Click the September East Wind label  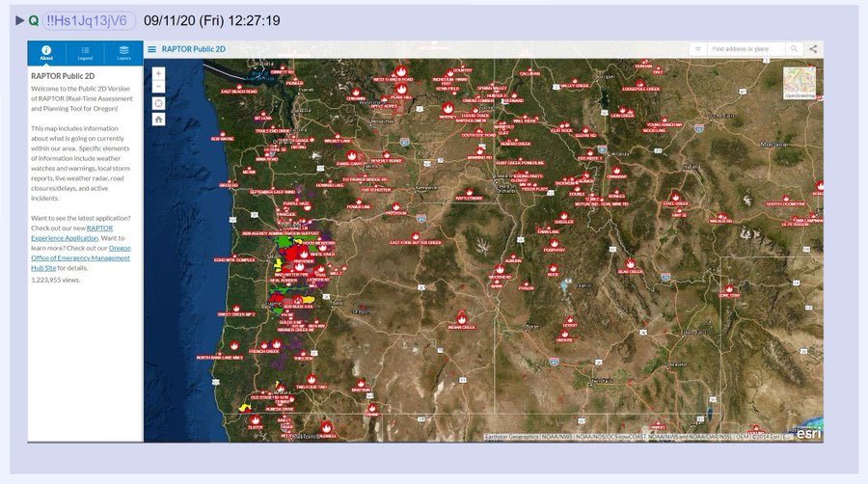[272, 192]
